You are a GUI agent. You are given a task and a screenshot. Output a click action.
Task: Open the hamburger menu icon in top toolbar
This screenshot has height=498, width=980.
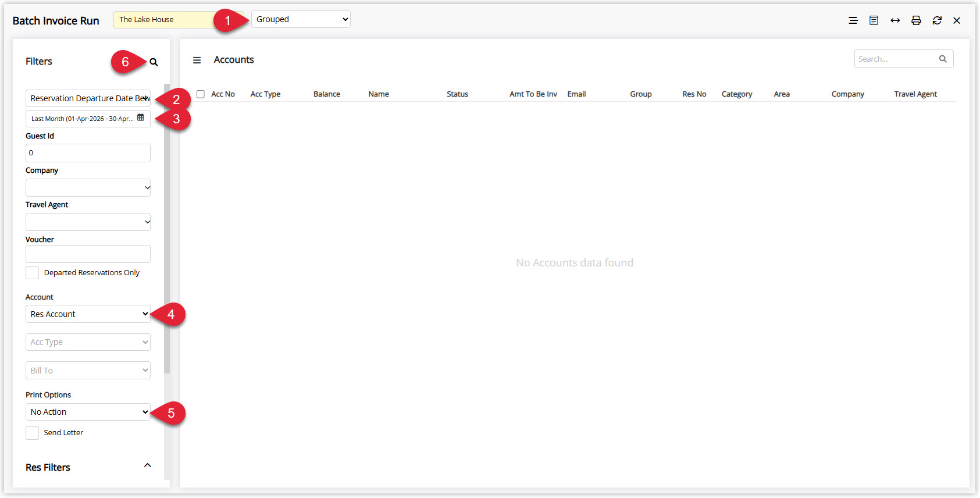tap(853, 20)
